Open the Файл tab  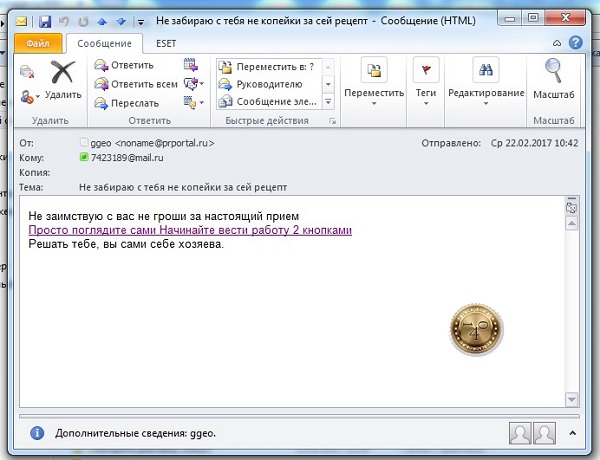(38, 43)
